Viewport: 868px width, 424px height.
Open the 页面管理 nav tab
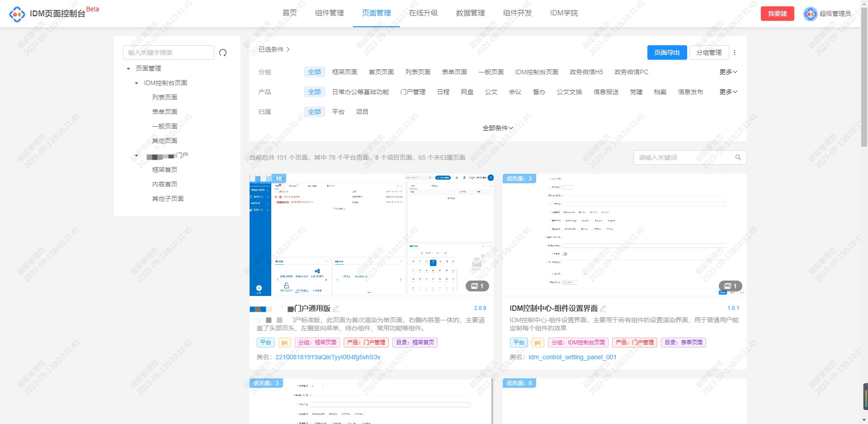pyautogui.click(x=376, y=13)
